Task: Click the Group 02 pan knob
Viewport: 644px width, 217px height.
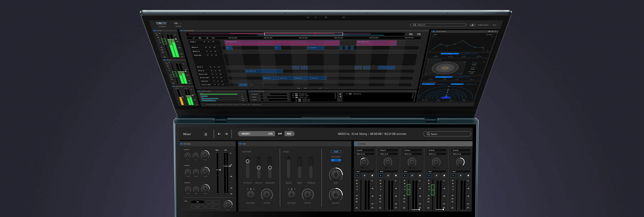Action: click(x=364, y=162)
